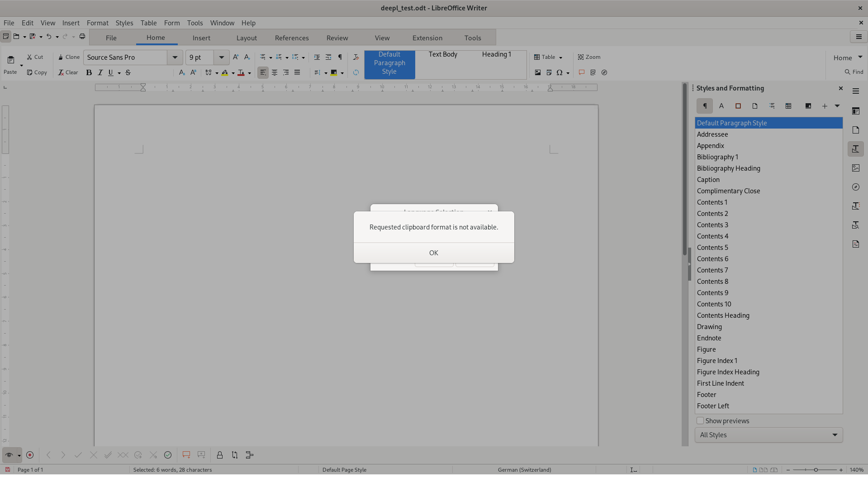Expand highlighting color dropdown arrow
Image resolution: width=868 pixels, height=478 pixels.
coord(233,73)
